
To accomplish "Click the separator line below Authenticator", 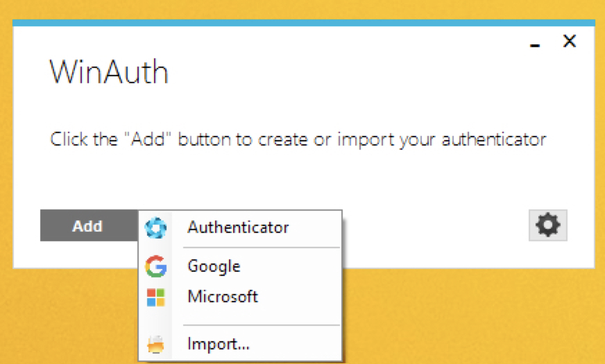I will pyautogui.click(x=261, y=247).
